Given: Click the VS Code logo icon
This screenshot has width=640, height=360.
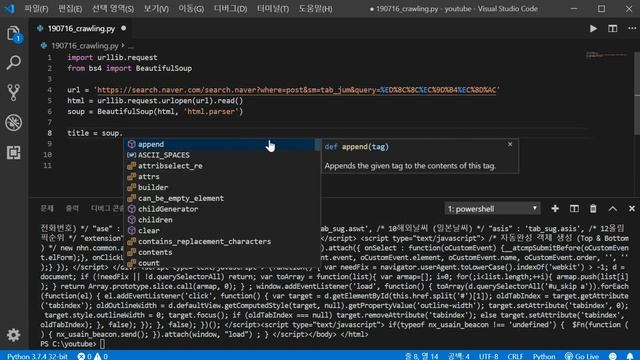Looking at the screenshot, I should pos(9,9).
